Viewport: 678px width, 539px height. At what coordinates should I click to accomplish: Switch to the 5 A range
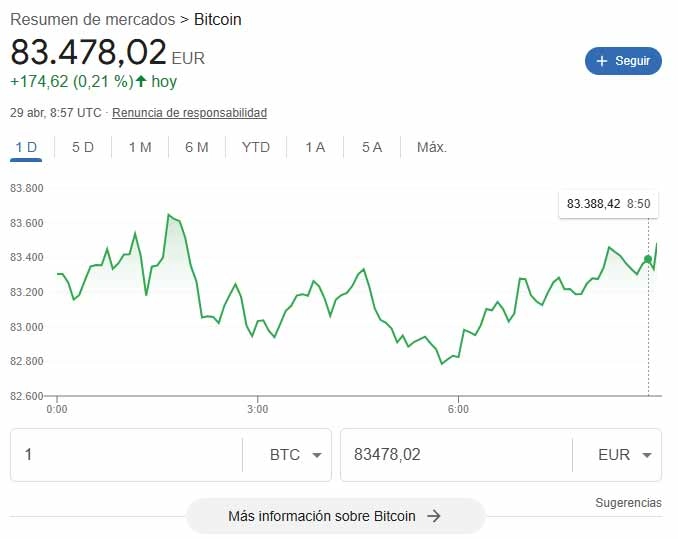(372, 147)
